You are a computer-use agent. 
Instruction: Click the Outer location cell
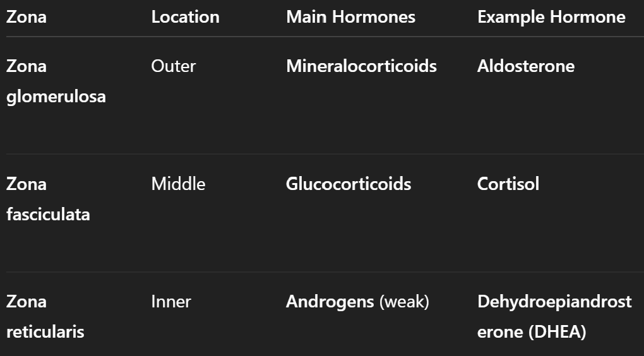(x=174, y=66)
